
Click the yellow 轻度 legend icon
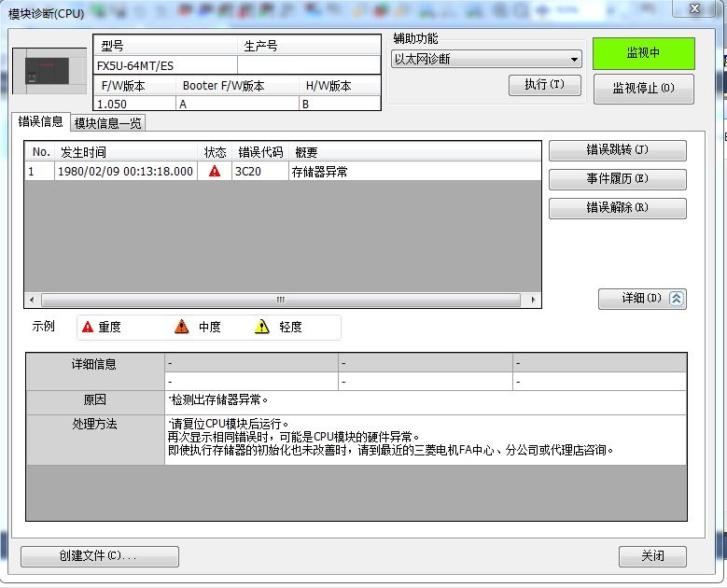(x=262, y=327)
